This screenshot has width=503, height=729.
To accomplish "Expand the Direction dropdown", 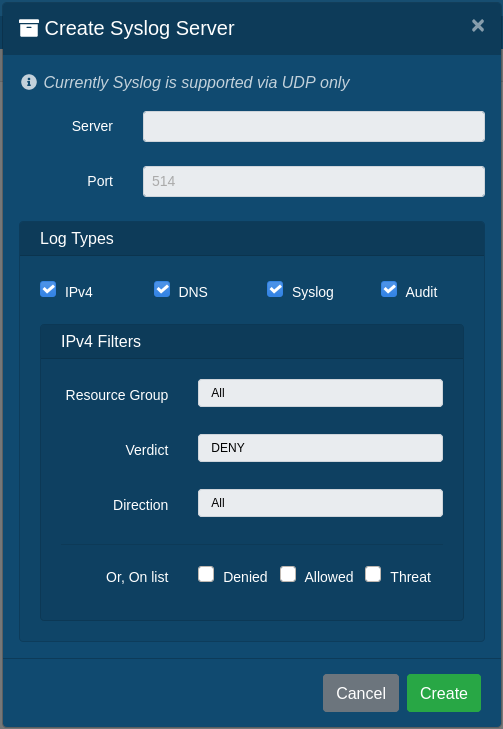I will (x=320, y=503).
